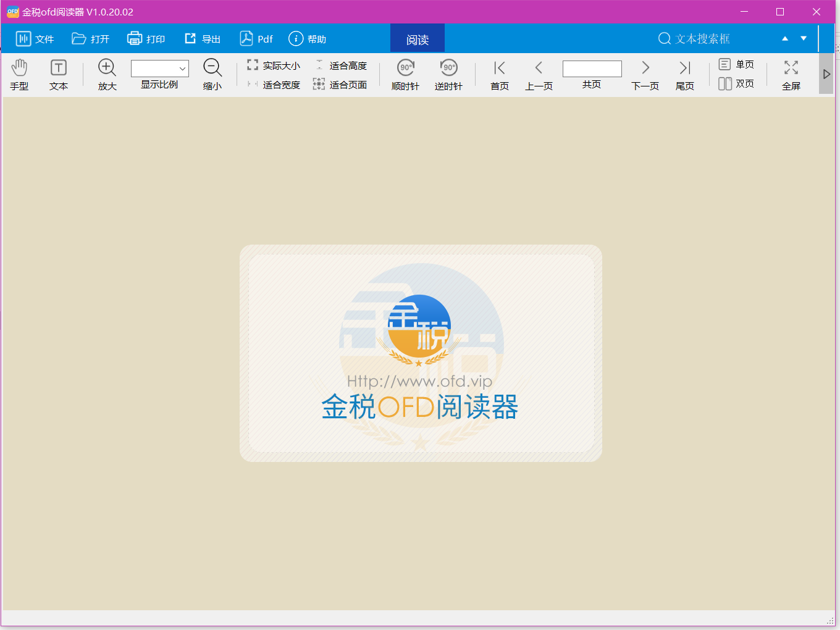The width and height of the screenshot is (840, 630).
Task: Expand the right toolbar panel chevron
Action: tap(826, 73)
